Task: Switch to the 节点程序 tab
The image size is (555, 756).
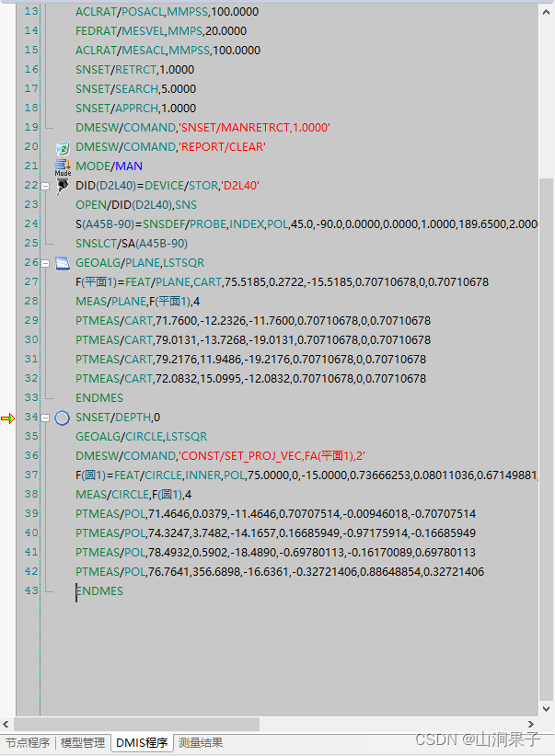Action: (28, 742)
